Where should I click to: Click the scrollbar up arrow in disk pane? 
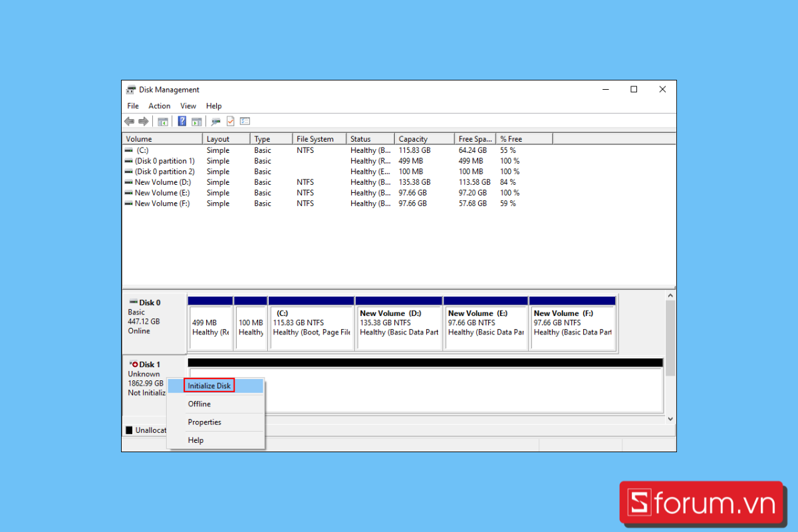click(670, 295)
